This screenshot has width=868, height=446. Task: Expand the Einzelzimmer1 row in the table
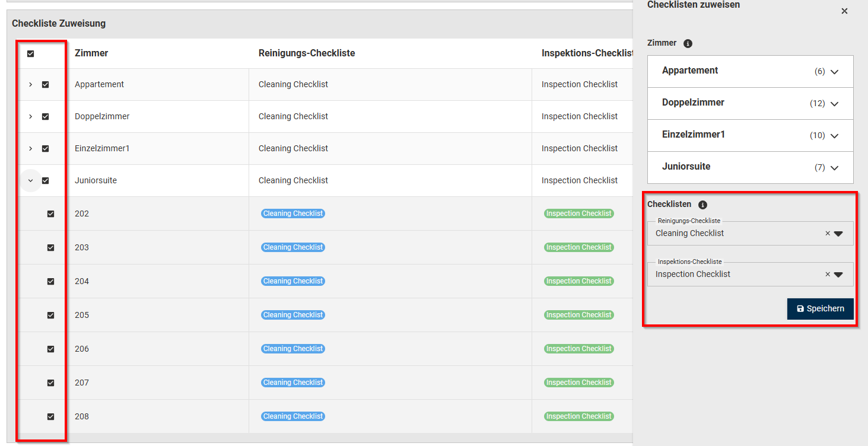pyautogui.click(x=31, y=149)
